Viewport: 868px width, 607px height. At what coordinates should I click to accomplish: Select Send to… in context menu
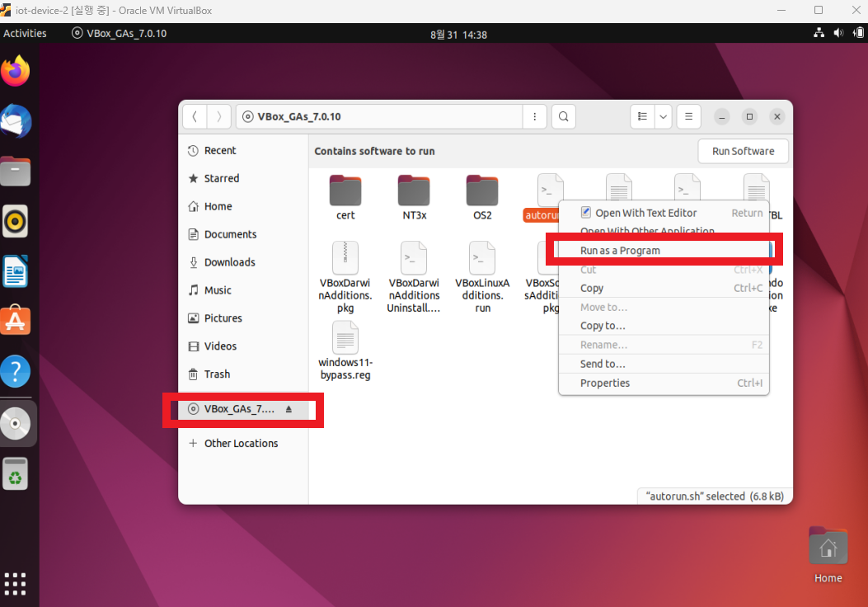[664, 364]
